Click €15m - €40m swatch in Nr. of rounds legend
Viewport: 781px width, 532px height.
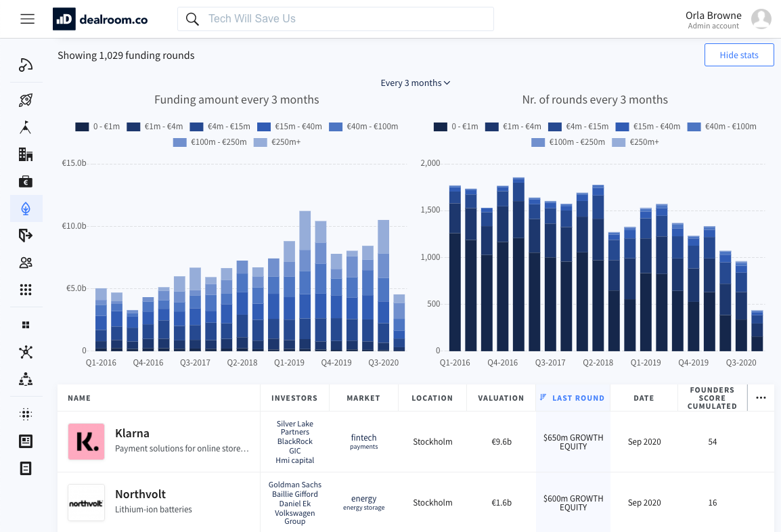click(x=622, y=127)
